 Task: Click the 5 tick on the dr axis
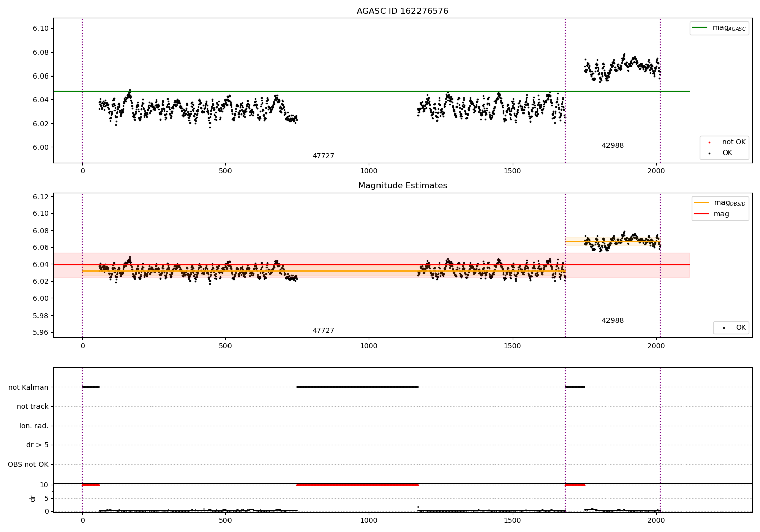[46, 498]
